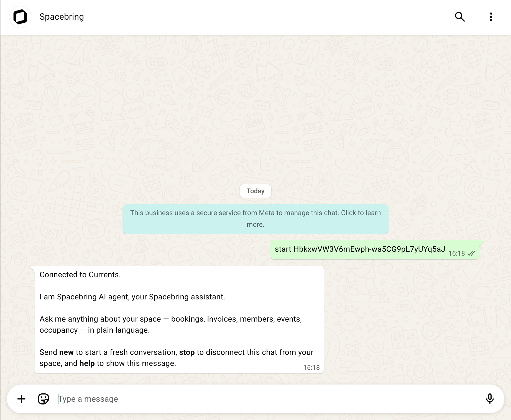Click the 16:18 timestamp on received message
Image resolution: width=511 pixels, height=420 pixels.
click(311, 368)
